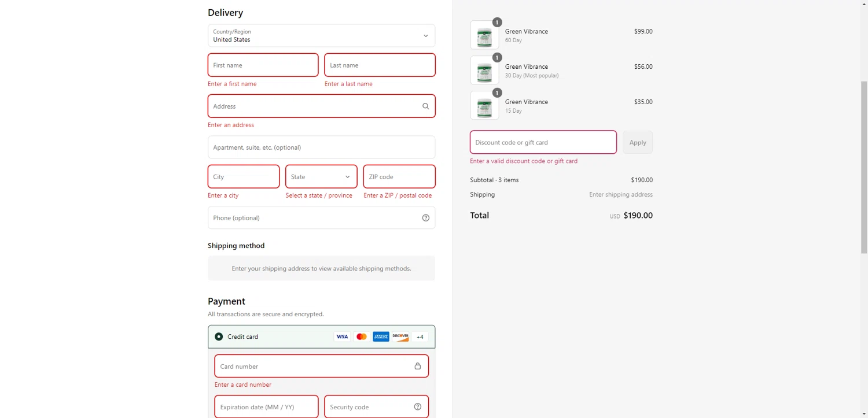Click the 60 Day quantity badge

pos(497,23)
